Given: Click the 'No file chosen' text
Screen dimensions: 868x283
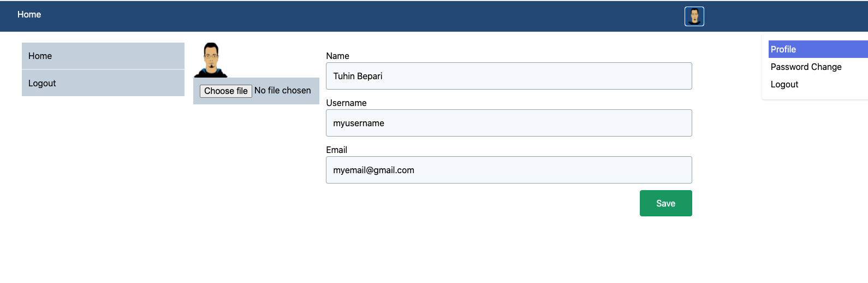Looking at the screenshot, I should pyautogui.click(x=282, y=91).
